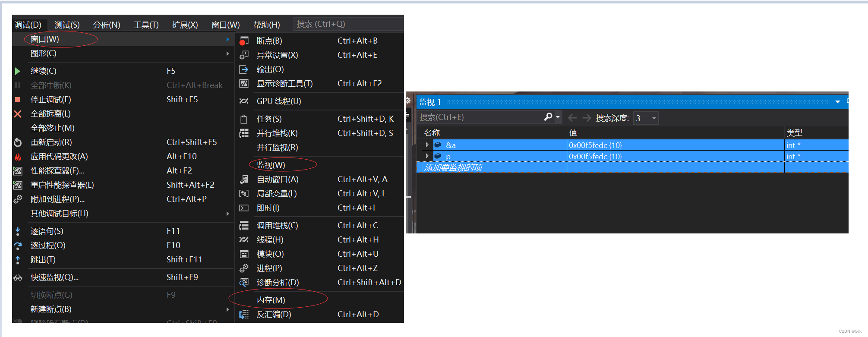Click the GPU Threads icon
The width and height of the screenshot is (868, 337).
244,101
